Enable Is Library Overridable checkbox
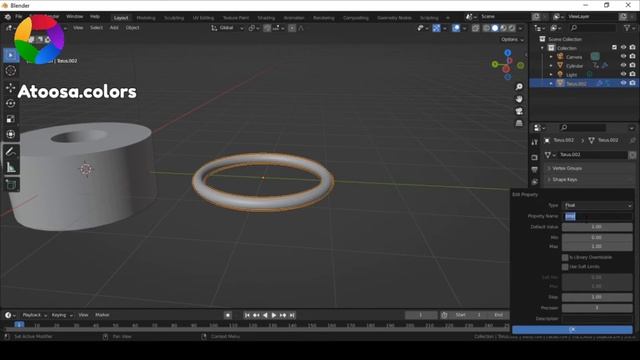 (565, 258)
